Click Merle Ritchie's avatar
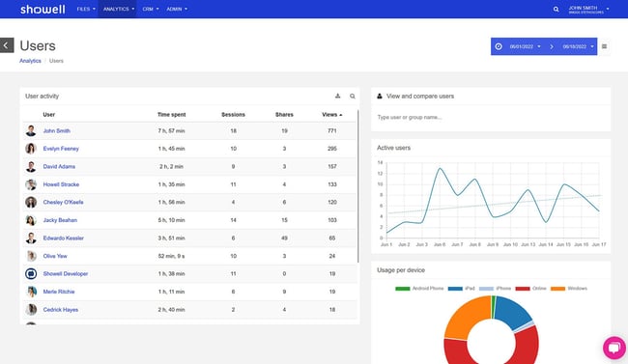The height and width of the screenshot is (364, 628). point(31,292)
